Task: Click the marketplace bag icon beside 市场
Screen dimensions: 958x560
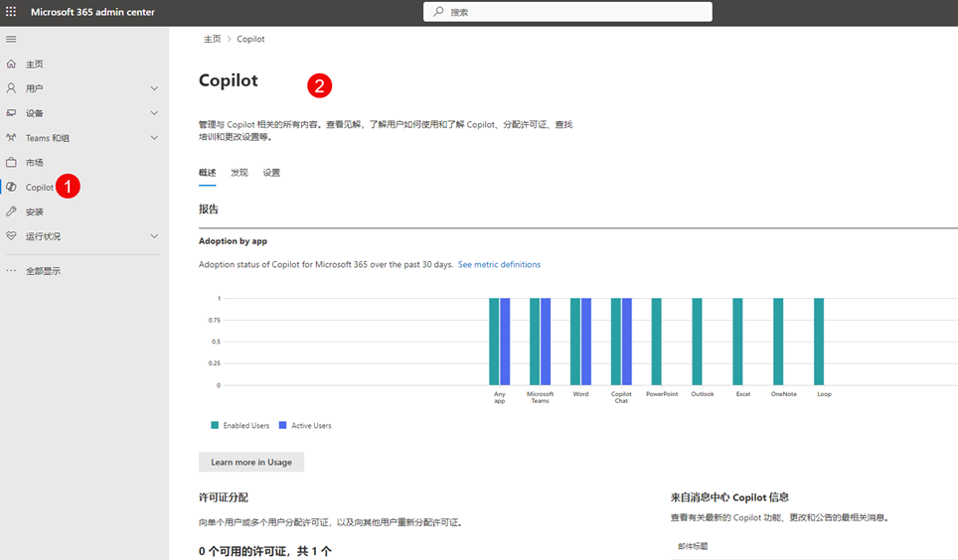Action: pyautogui.click(x=11, y=162)
